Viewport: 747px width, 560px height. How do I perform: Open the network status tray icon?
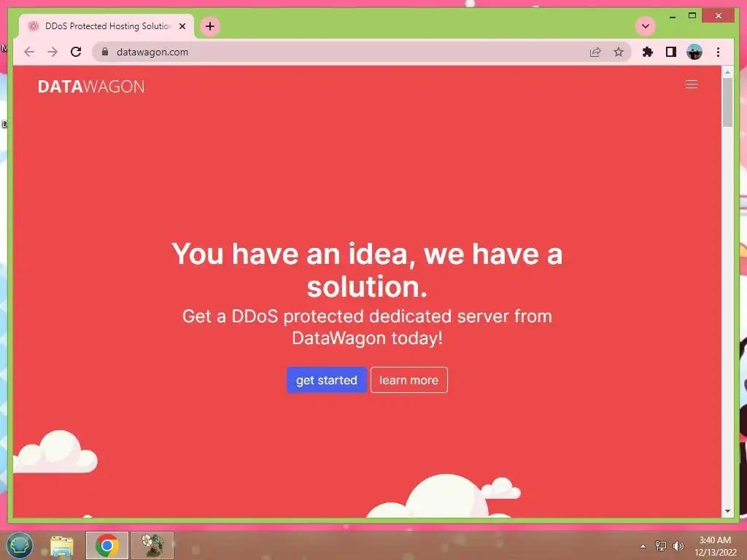(661, 545)
